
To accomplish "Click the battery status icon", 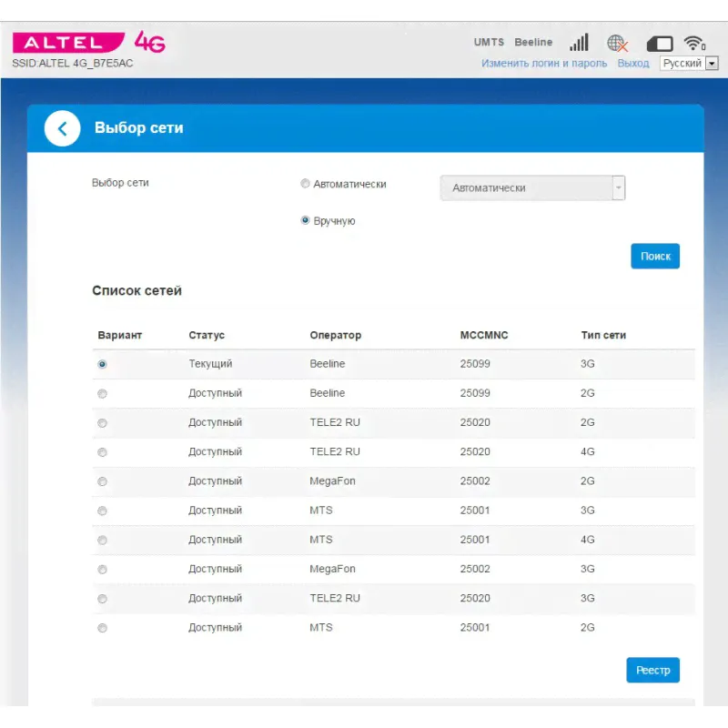I will (x=659, y=44).
